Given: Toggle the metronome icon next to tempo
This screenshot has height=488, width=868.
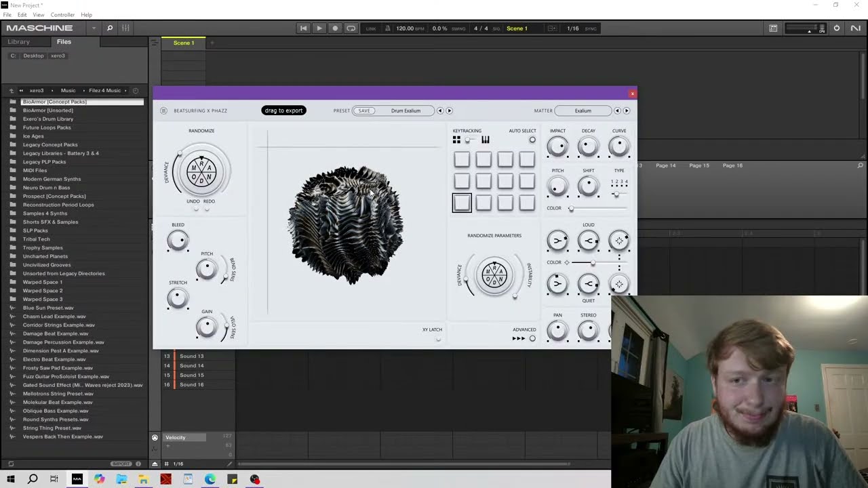Looking at the screenshot, I should click(x=388, y=28).
